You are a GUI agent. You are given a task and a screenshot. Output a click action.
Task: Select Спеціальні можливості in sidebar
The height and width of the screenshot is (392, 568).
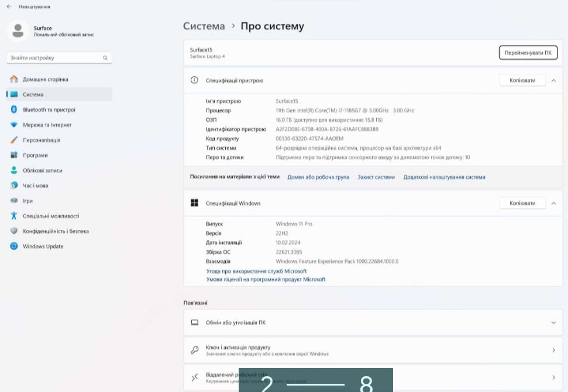(x=51, y=216)
